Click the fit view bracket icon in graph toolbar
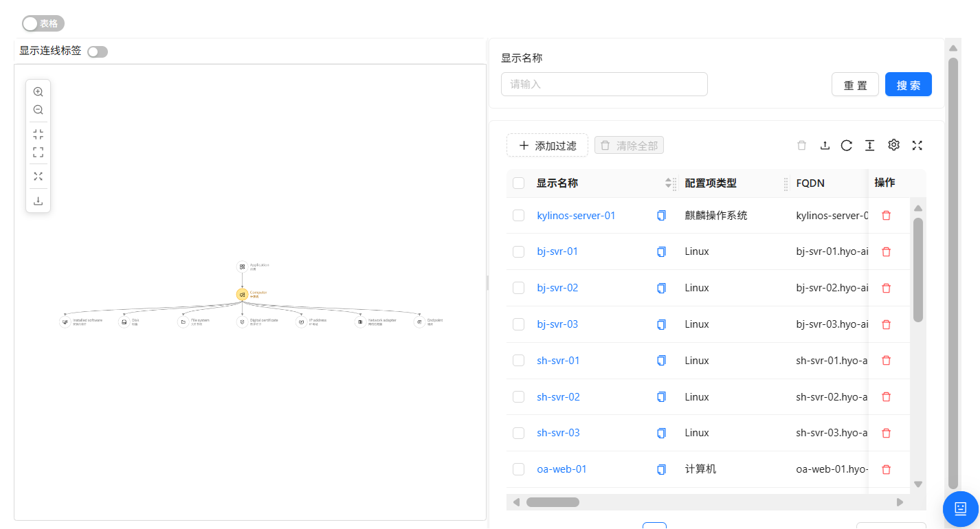Viewport: 980px width, 529px height. pos(38,152)
